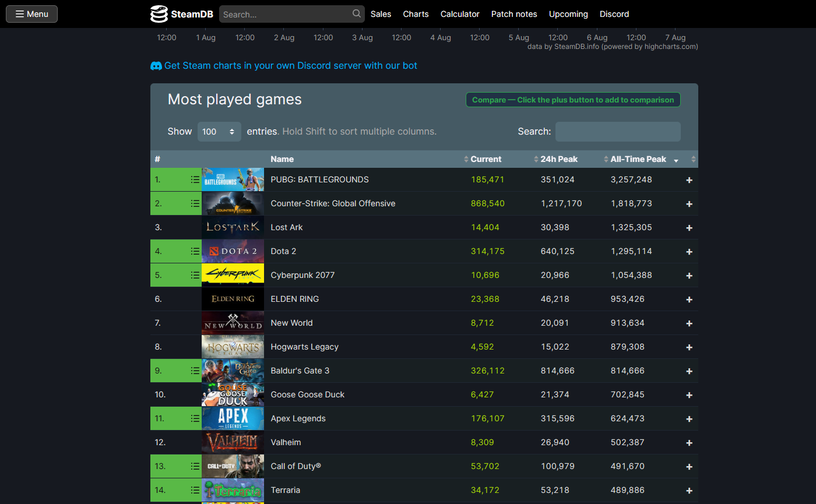The height and width of the screenshot is (504, 816).
Task: Click list icon in Call of Duty row
Action: 195,466
